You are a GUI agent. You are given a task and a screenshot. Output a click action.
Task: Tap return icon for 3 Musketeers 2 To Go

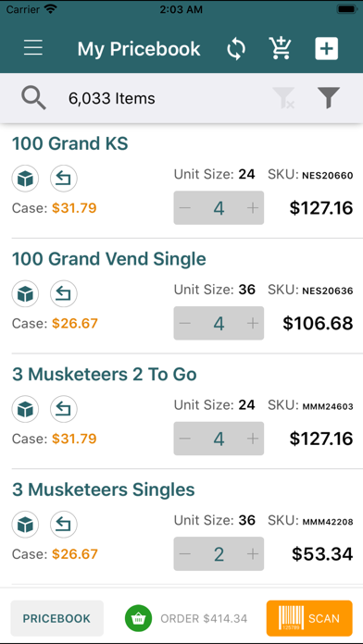64,410
